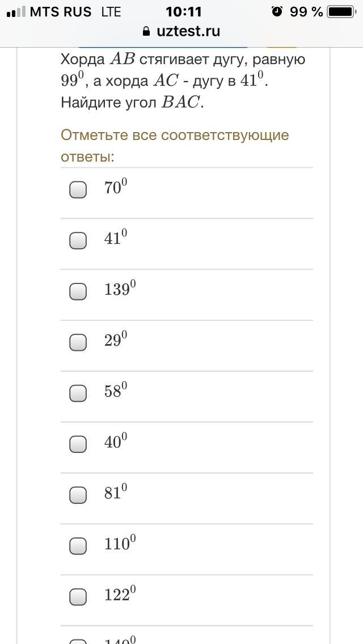
Task: Tap the "Отметьте все соответствующие ответы" instruction
Action: point(175,146)
